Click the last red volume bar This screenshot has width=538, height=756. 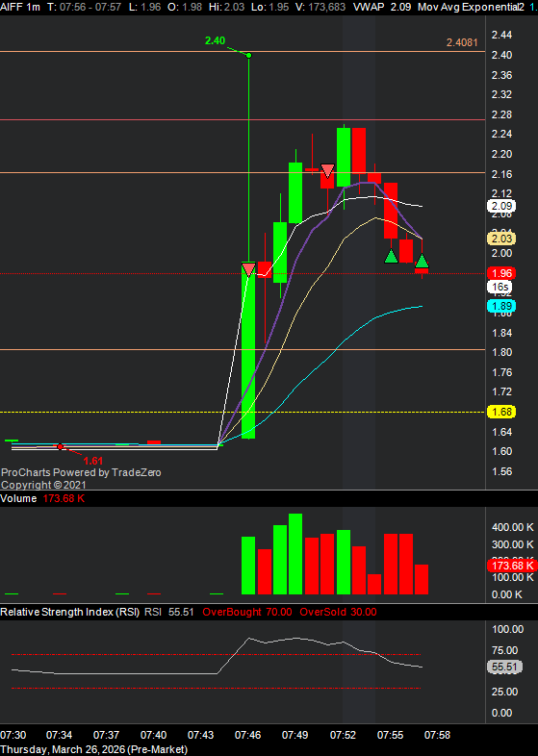pos(422,580)
